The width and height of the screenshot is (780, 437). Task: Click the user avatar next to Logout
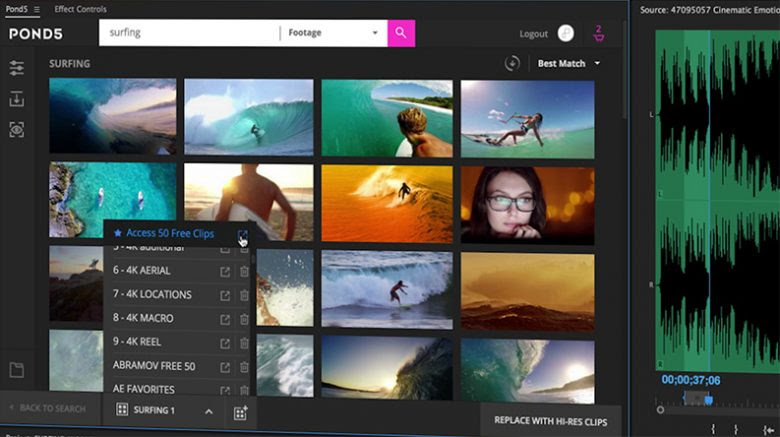(566, 34)
